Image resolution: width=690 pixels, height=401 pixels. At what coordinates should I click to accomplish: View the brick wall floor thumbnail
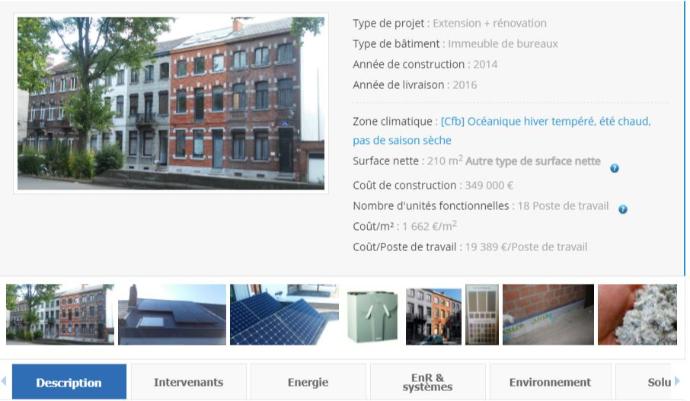548,314
